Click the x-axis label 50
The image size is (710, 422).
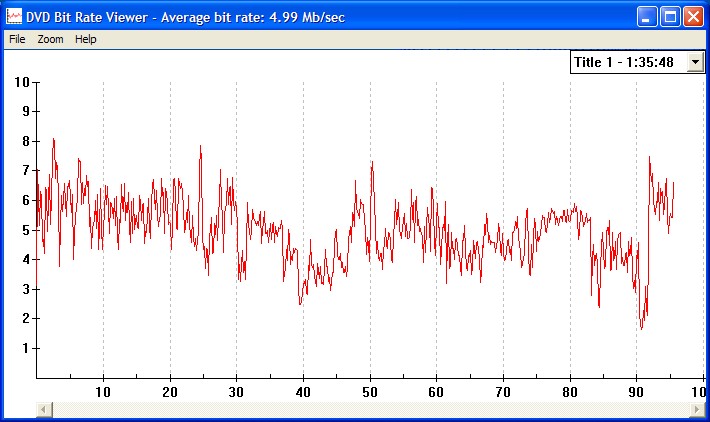[370, 392]
